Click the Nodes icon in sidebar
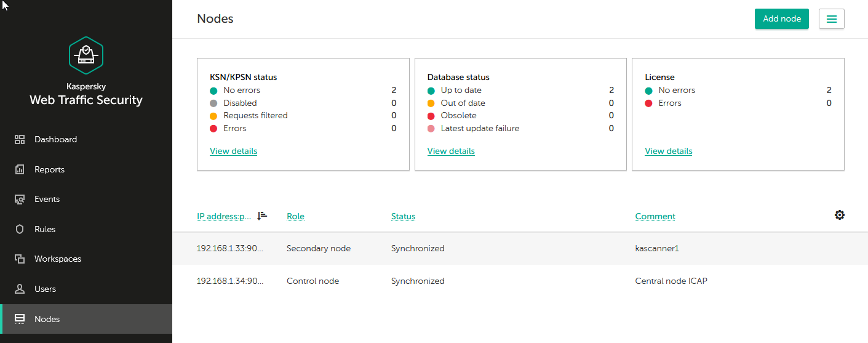The height and width of the screenshot is (343, 868). [x=20, y=319]
